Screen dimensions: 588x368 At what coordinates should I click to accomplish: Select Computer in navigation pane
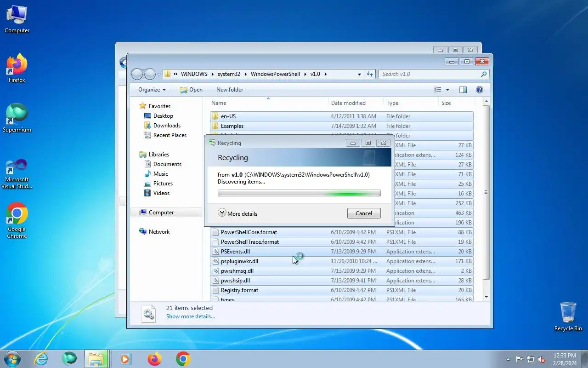161,213
